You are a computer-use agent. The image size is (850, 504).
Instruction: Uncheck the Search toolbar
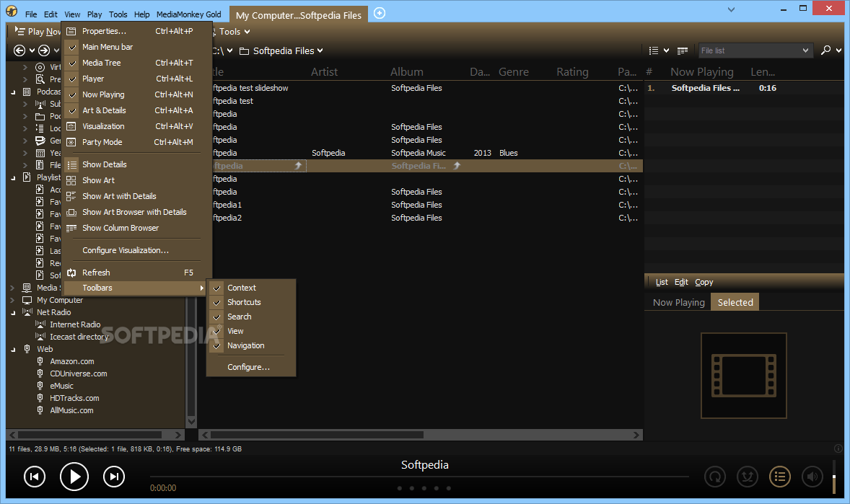tap(217, 317)
